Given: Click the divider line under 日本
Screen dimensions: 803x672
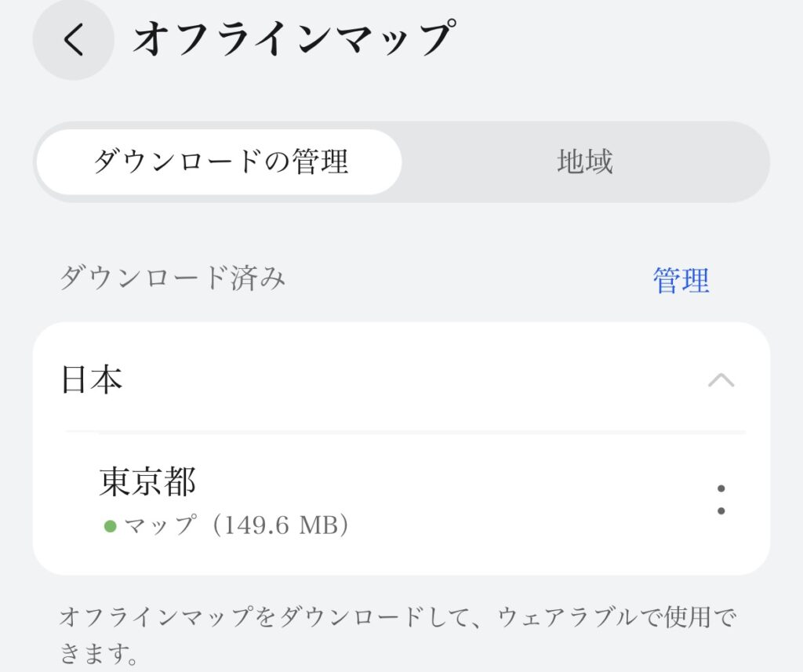Looking at the screenshot, I should tap(405, 432).
